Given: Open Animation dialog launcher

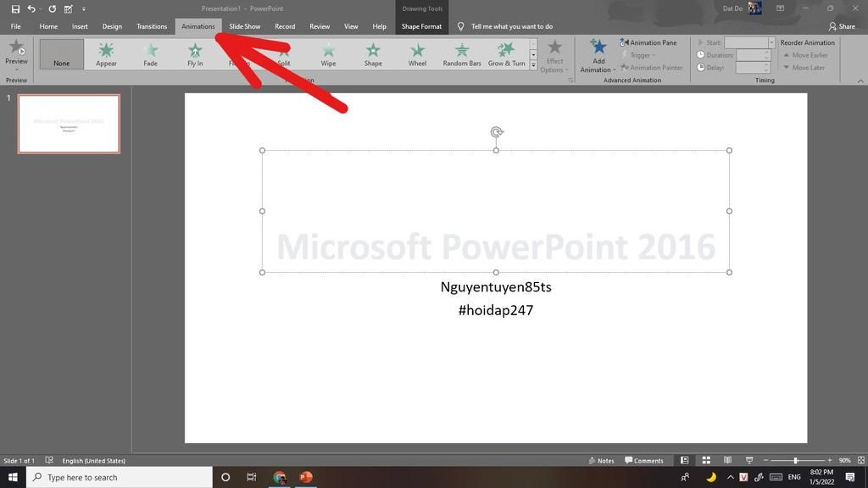Looking at the screenshot, I should [570, 80].
